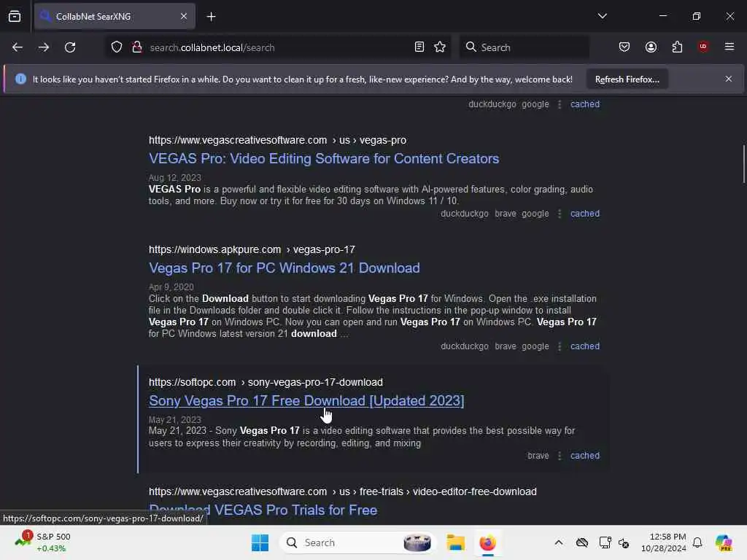The image size is (747, 560).
Task: Open Firefox View tab overview icon
Action: click(x=15, y=16)
